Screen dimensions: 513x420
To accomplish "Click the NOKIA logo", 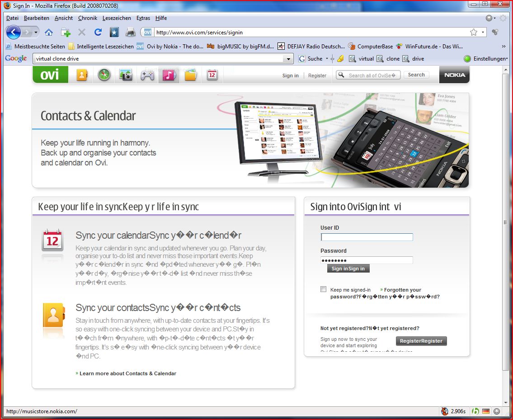I will point(454,75).
